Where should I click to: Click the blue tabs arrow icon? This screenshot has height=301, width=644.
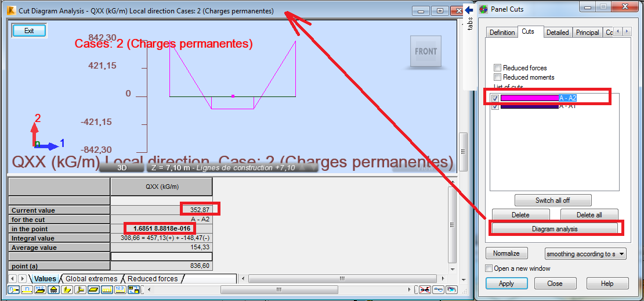[x=469, y=9]
